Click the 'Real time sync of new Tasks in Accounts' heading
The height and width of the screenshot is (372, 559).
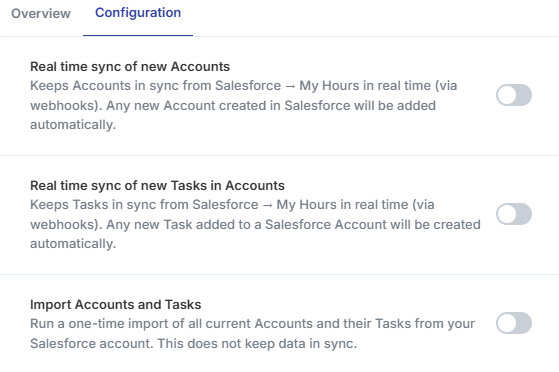point(157,185)
